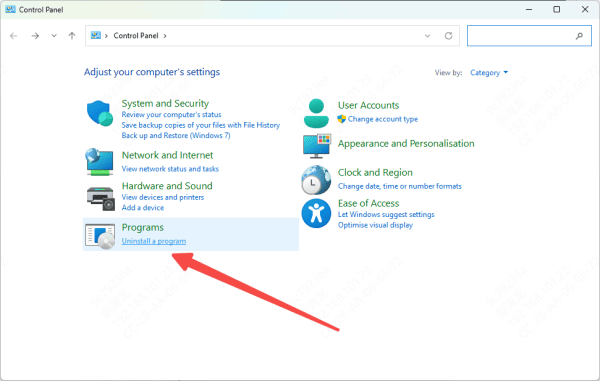Click the Control Panel icon in address bar
The image size is (600, 381).
tap(96, 36)
